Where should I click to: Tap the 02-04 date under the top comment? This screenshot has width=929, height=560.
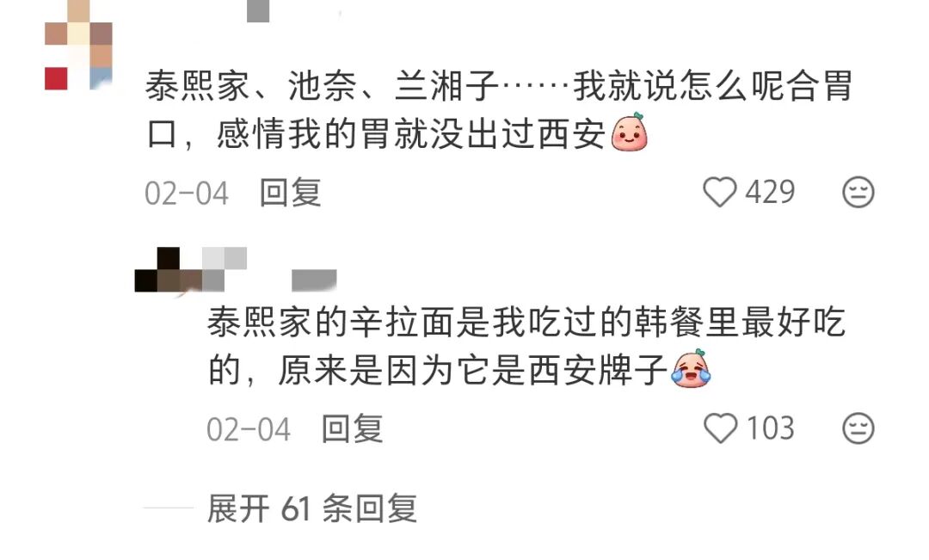tap(187, 194)
